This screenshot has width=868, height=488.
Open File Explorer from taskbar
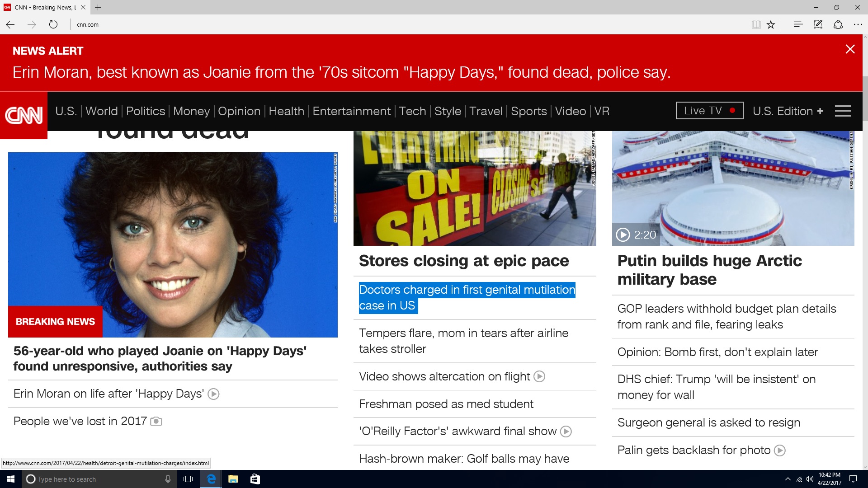(233, 479)
